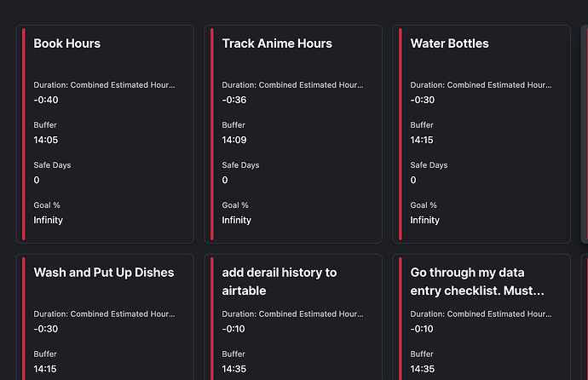Click the Infinity value in Track Anime Hours
588x380 pixels.
tap(237, 220)
